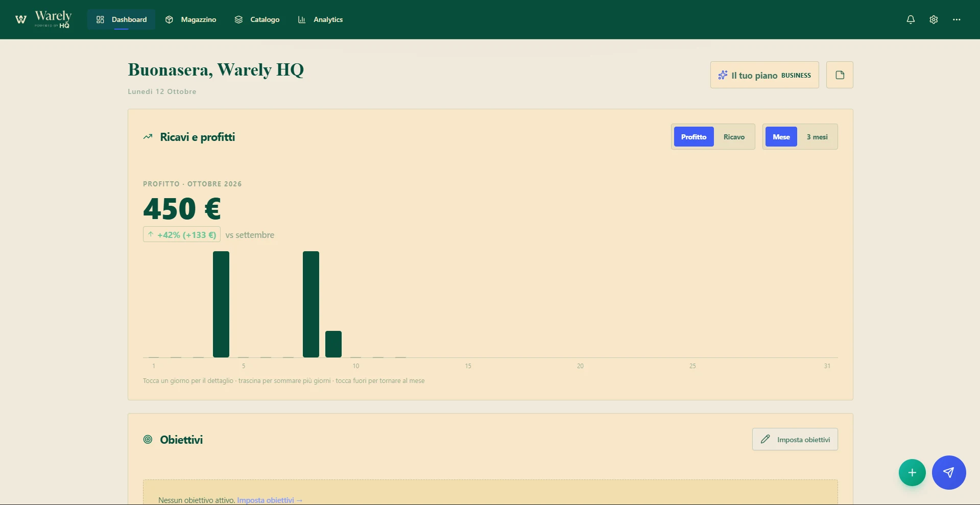Click the vs settembre text

click(x=250, y=235)
